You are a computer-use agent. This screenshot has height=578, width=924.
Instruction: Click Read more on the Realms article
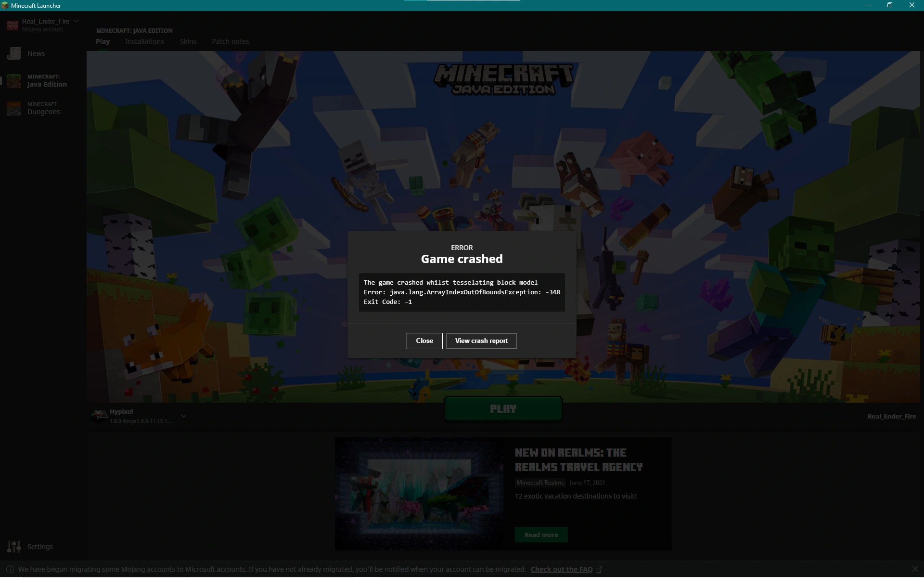[x=541, y=535]
